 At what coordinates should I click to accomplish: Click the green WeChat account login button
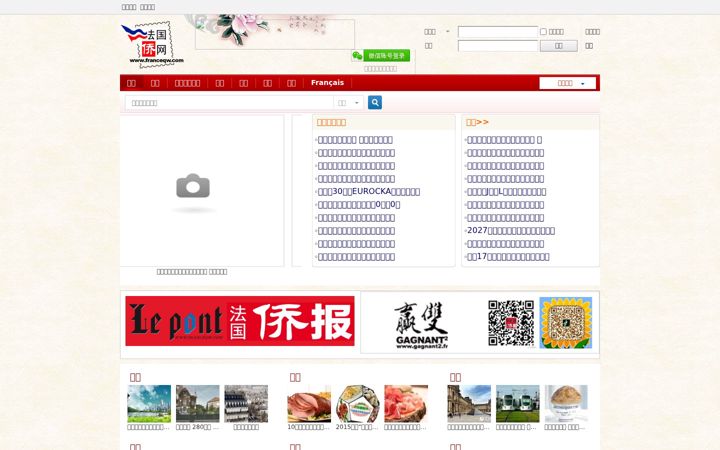387,56
